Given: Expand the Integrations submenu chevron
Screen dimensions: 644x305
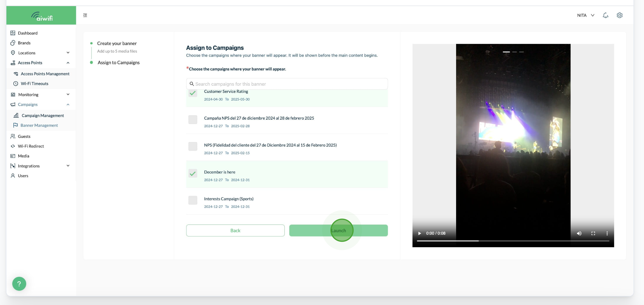Looking at the screenshot, I should click(x=68, y=166).
